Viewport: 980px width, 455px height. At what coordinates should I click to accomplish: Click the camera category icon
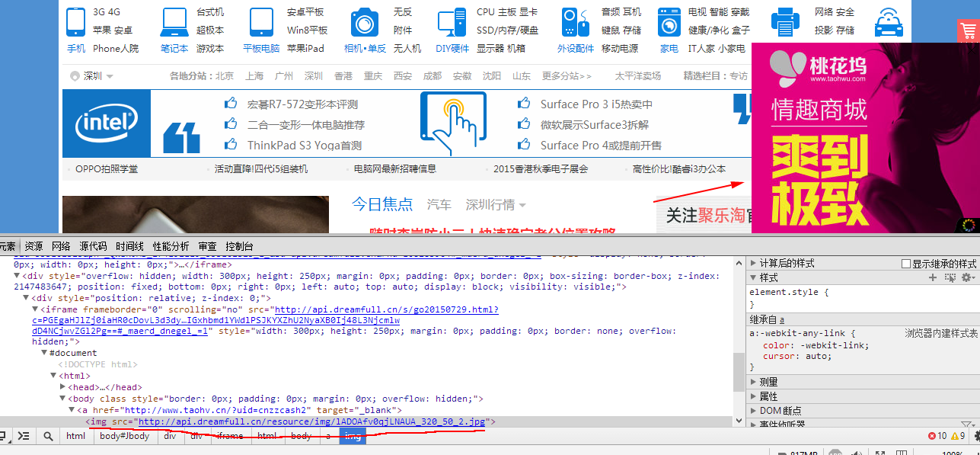click(365, 22)
